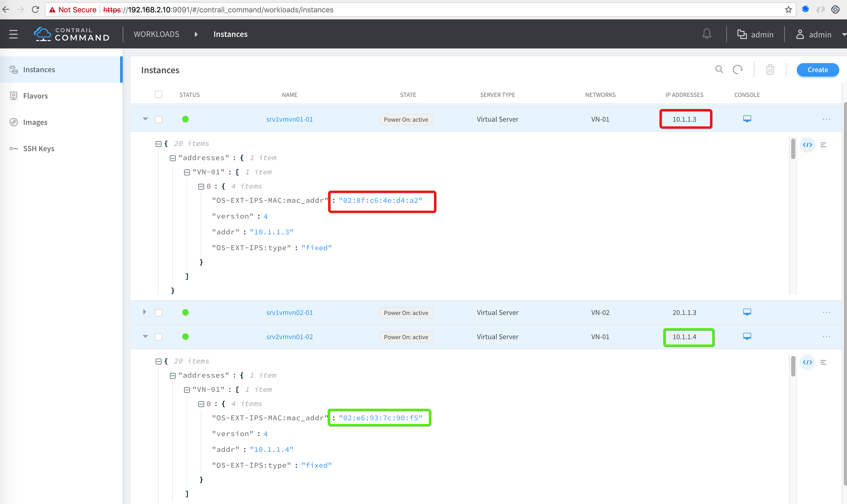
Task: Click the Create button
Action: [x=818, y=70]
